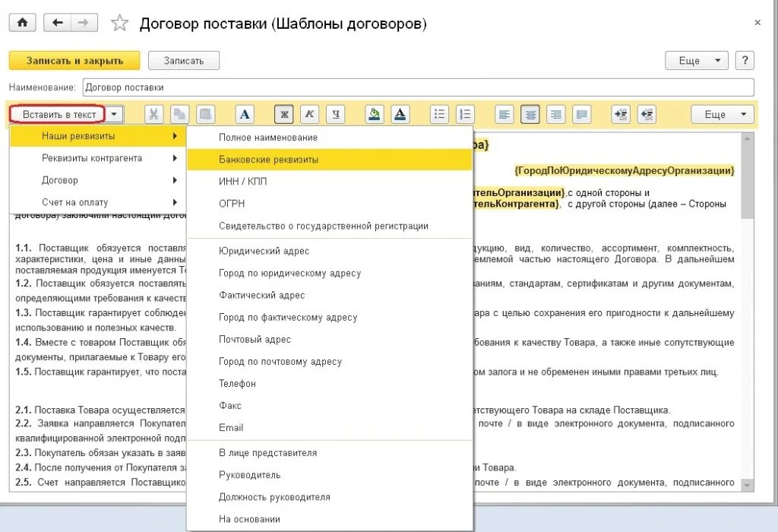Toggle bold formatting Ж
This screenshot has width=778, height=532.
[x=284, y=115]
